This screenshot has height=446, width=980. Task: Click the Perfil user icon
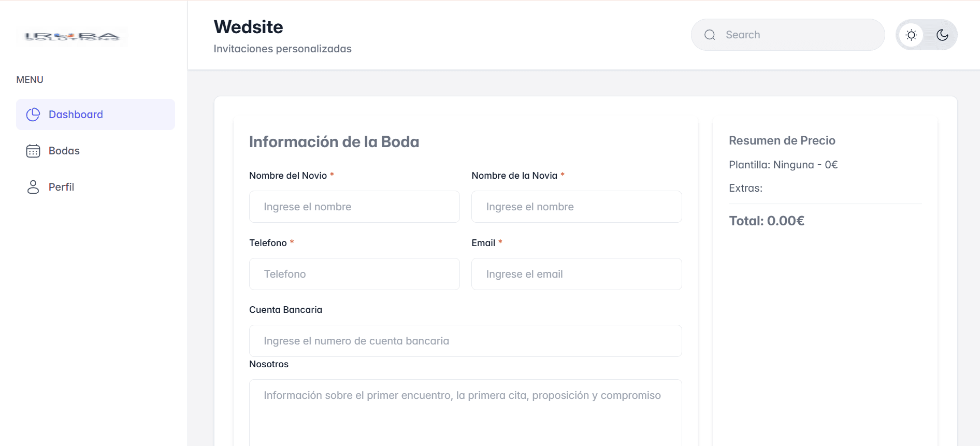pyautogui.click(x=33, y=187)
